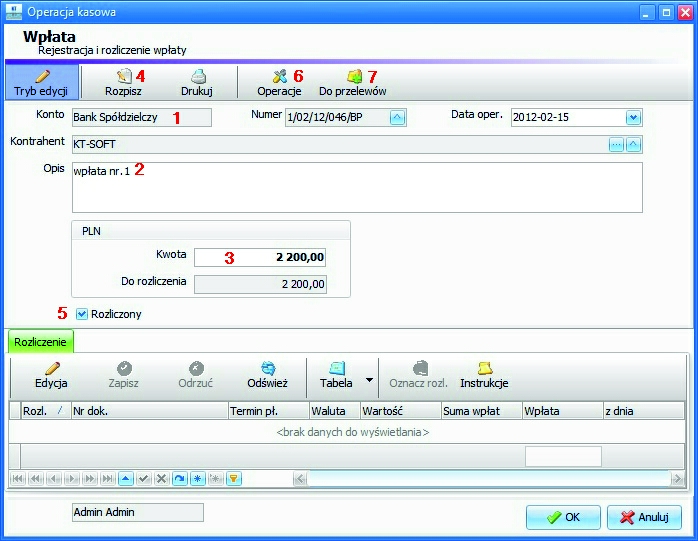
Task: Click the horizontal scrollbar under the table
Action: [488, 479]
